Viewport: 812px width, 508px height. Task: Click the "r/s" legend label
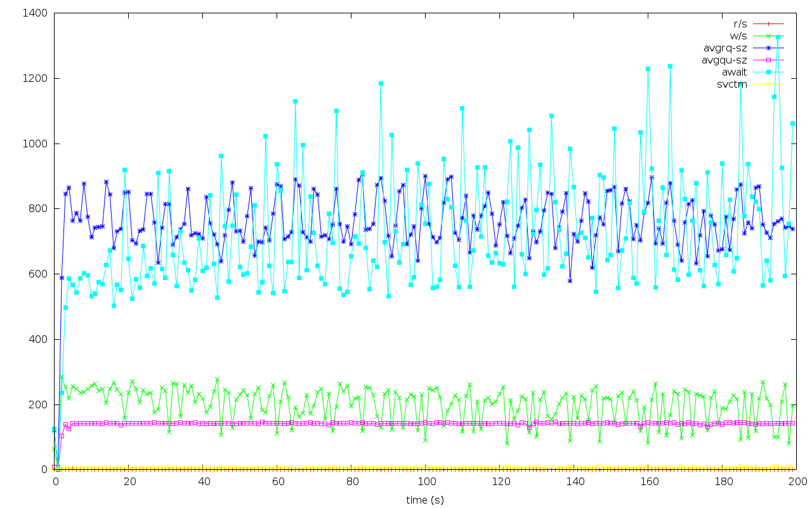(740, 23)
